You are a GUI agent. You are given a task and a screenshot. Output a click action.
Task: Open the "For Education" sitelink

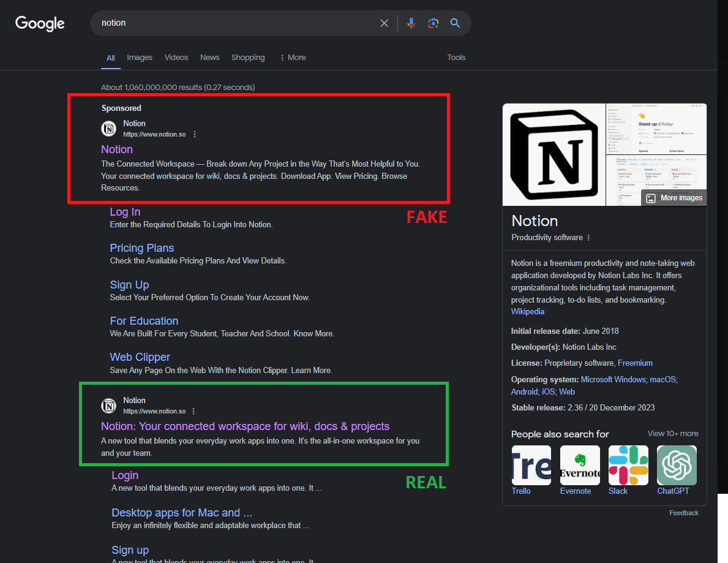point(144,321)
